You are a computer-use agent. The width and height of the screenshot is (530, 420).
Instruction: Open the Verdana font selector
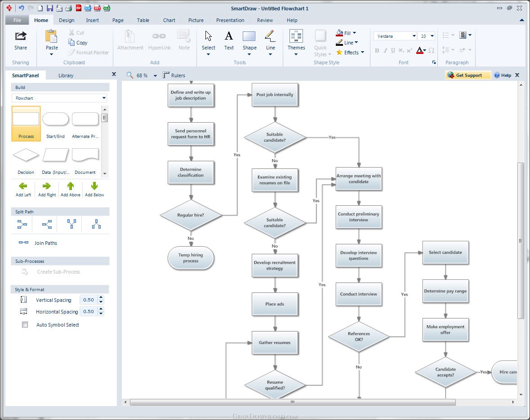pyautogui.click(x=395, y=35)
